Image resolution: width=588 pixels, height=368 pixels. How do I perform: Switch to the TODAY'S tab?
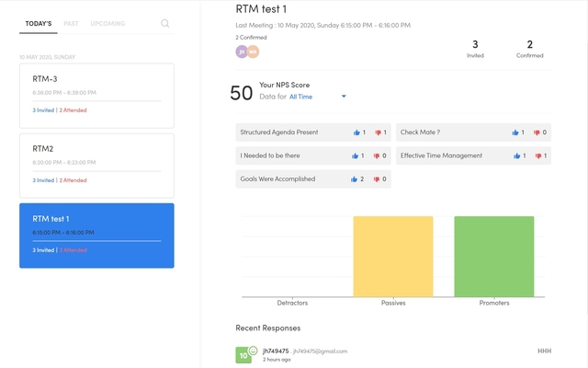pos(39,24)
